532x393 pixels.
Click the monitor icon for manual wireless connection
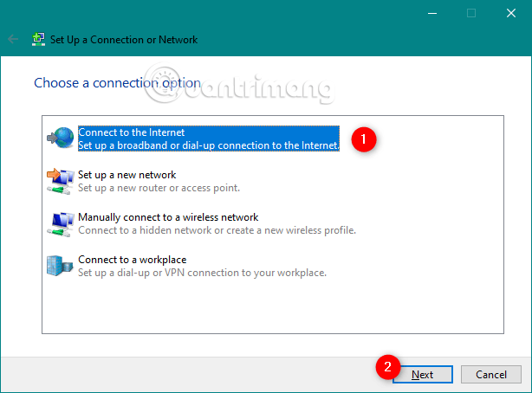click(61, 222)
